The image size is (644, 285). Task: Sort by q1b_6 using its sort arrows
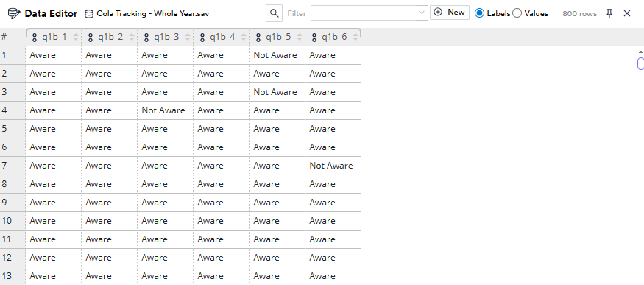355,38
